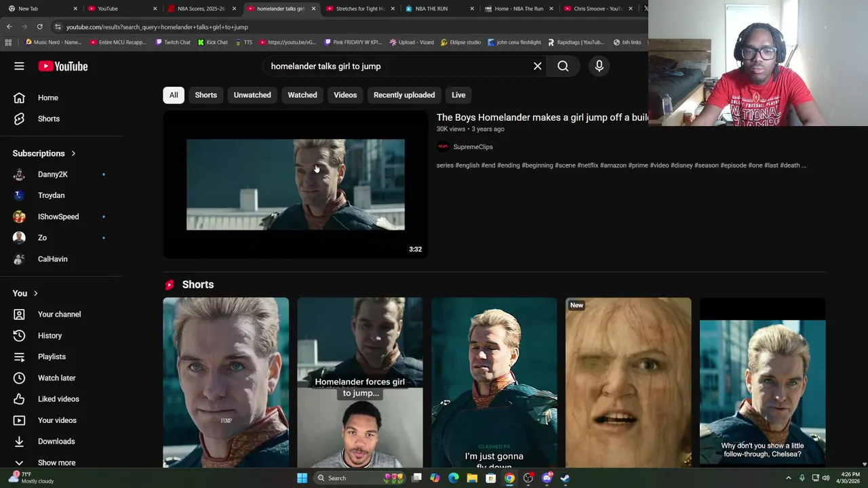Image resolution: width=868 pixels, height=488 pixels.
Task: Play the 3:32 Homelander video thumbnail
Action: coord(296,184)
